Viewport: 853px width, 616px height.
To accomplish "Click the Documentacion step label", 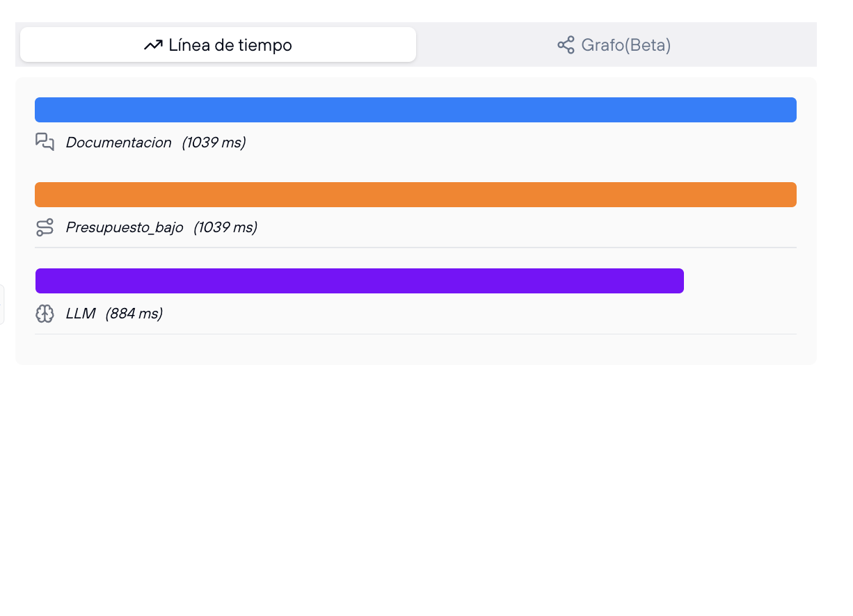I will coord(118,143).
